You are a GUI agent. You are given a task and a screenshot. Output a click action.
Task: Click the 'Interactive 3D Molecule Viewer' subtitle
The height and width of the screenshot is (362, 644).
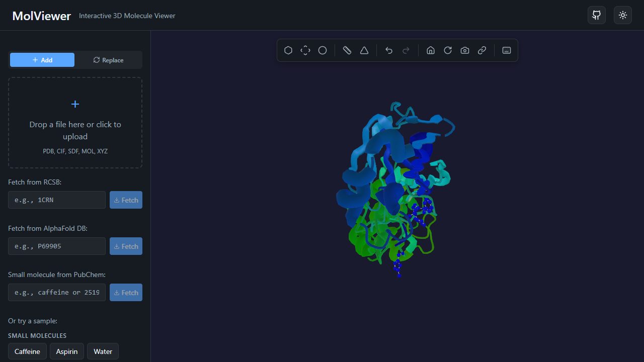tap(127, 16)
